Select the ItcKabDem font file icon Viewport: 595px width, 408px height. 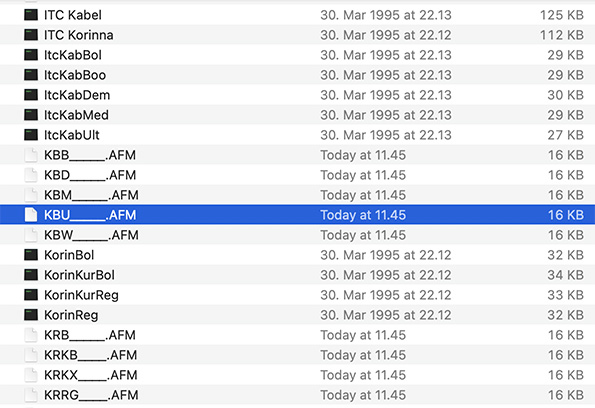31,95
